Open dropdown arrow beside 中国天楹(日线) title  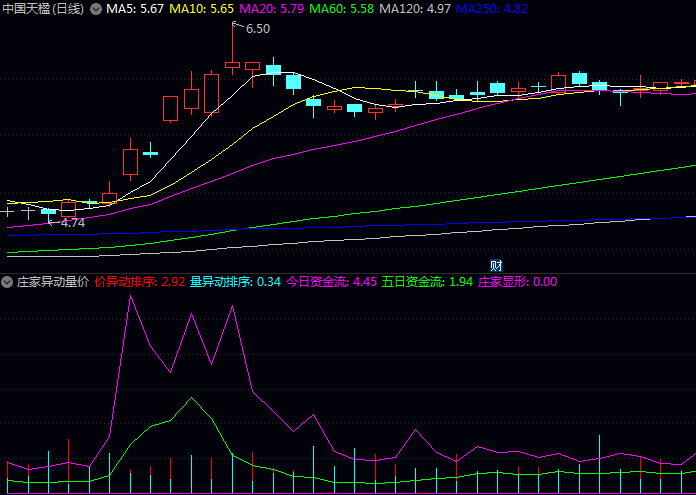coord(96,9)
